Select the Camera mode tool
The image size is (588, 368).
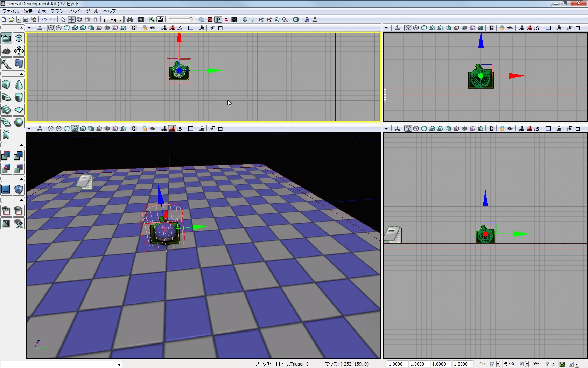pos(6,38)
